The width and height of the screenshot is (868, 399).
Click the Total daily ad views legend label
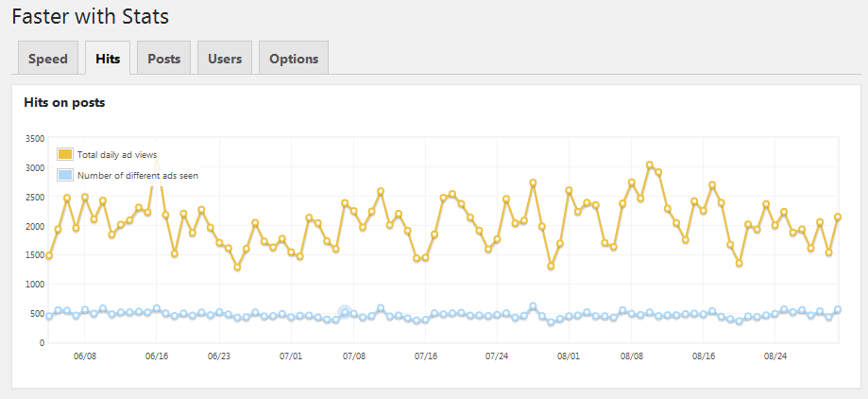tap(117, 155)
